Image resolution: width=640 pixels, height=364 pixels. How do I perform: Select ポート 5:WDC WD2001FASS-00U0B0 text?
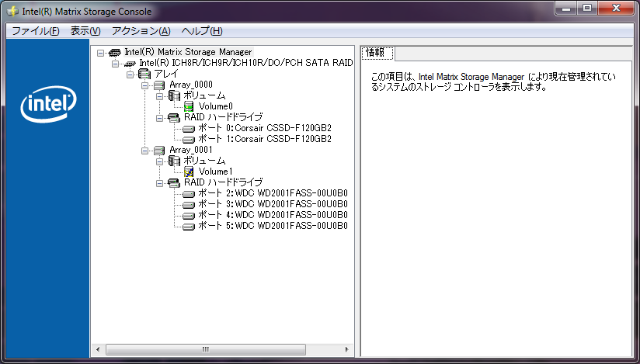pyautogui.click(x=273, y=227)
